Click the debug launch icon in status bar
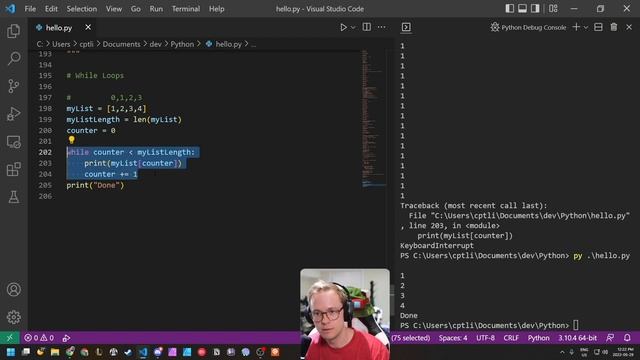 (66, 338)
